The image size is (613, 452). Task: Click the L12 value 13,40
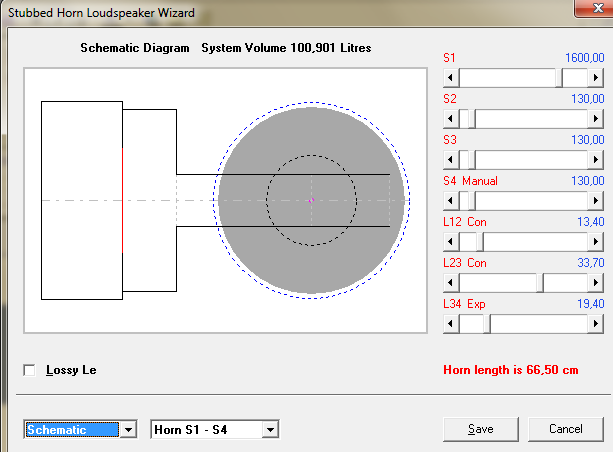(x=591, y=222)
